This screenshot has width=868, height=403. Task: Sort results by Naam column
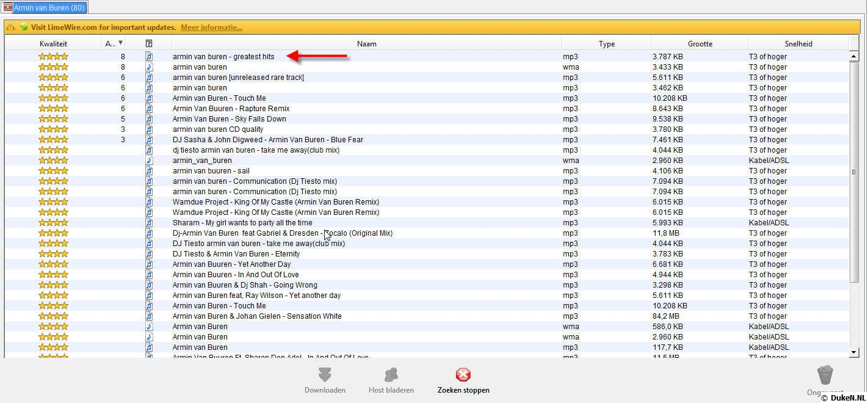click(x=366, y=43)
